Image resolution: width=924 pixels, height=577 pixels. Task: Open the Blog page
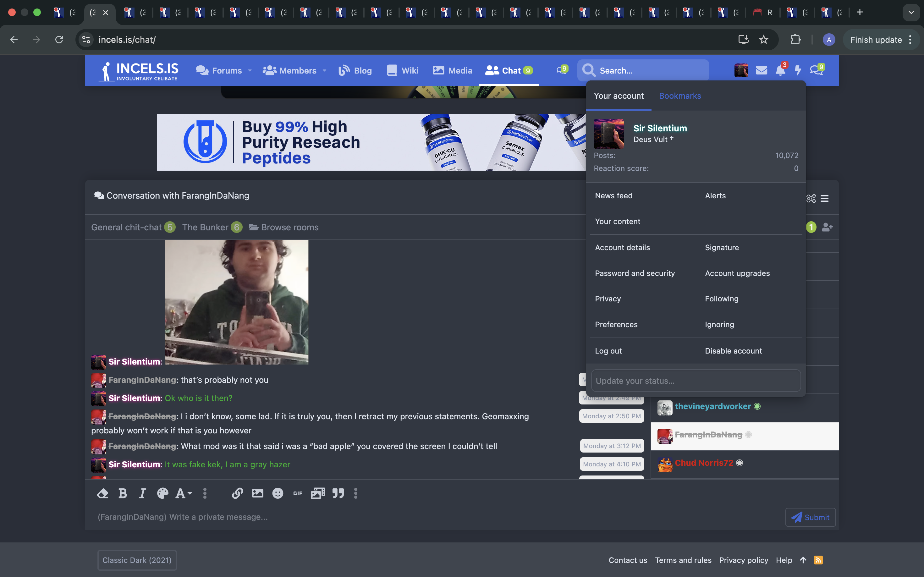355,71
